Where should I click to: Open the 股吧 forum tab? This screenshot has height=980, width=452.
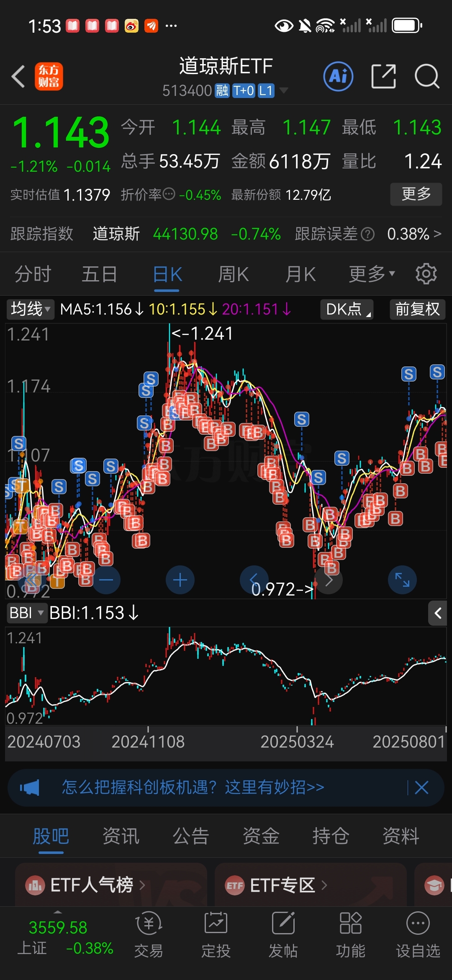click(x=51, y=836)
